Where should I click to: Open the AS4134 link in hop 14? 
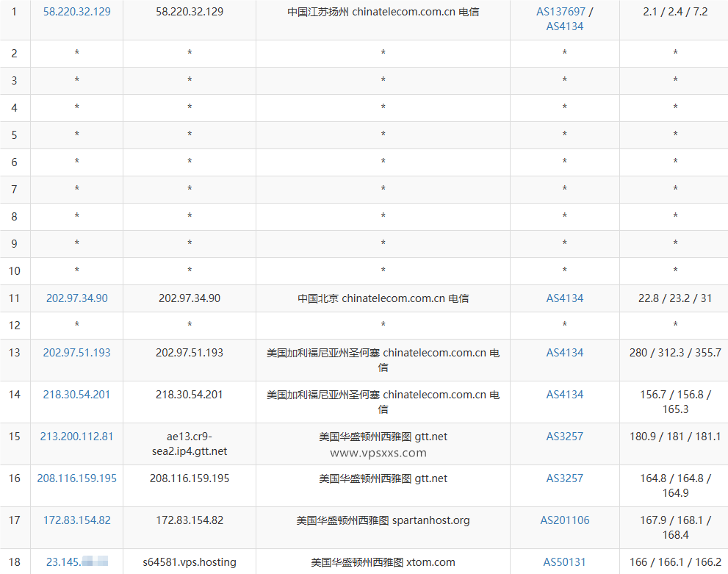coord(565,394)
